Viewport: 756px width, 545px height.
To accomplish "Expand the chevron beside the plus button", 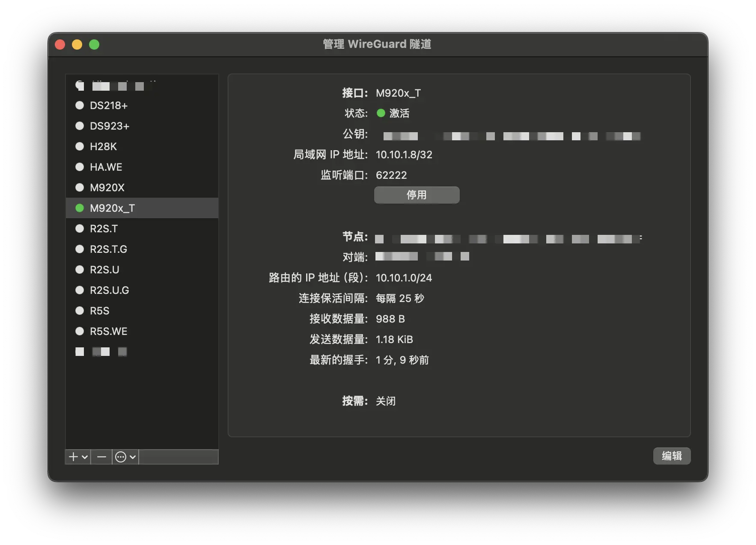I will coord(85,457).
